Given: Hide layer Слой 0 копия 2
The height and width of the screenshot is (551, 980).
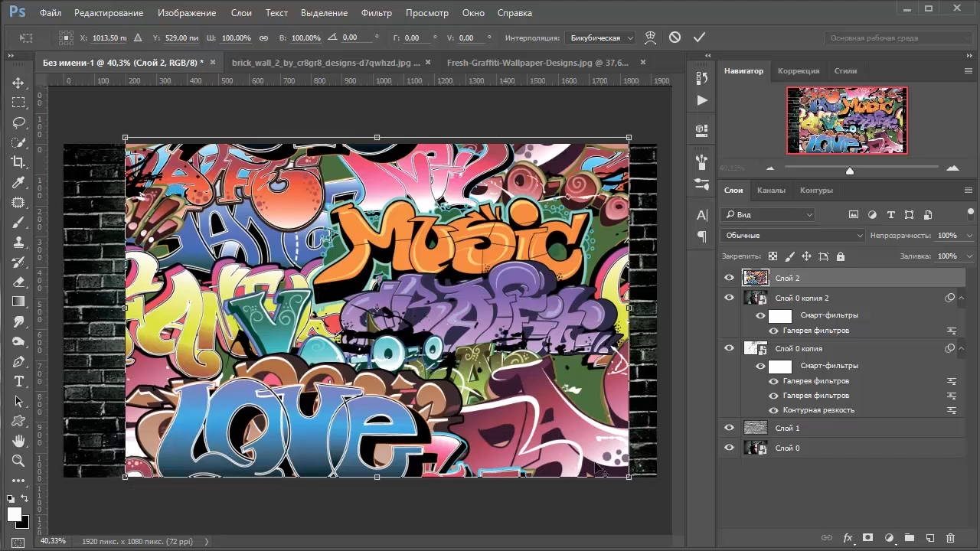Looking at the screenshot, I should point(729,298).
